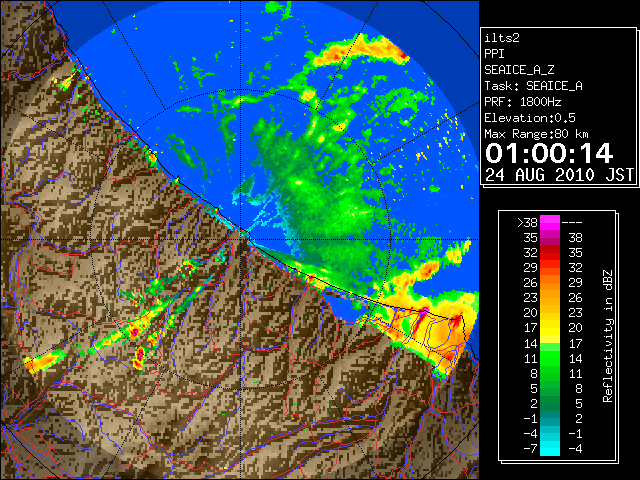
Task: Click the date '24 AUG 2010 JST'
Action: (x=559, y=175)
